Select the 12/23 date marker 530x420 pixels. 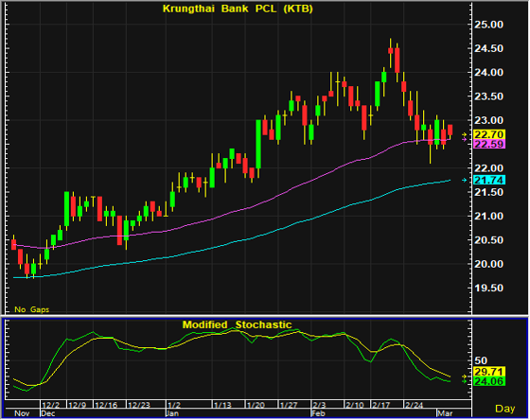139,405
